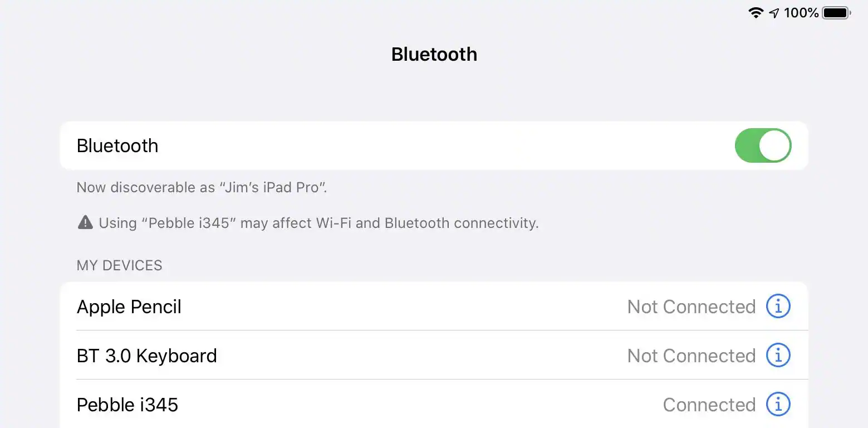Tap the Bluetooth page title
Image resolution: width=868 pixels, height=428 pixels.
434,54
